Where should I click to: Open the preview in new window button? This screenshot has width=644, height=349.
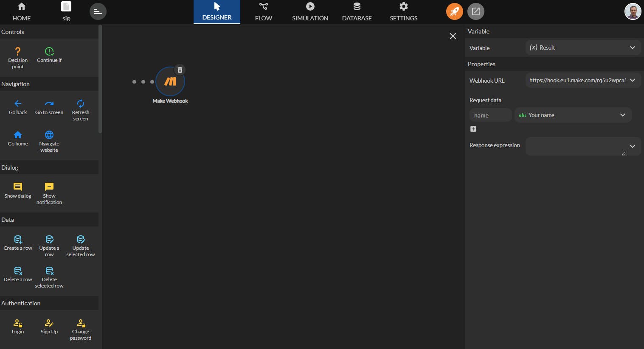pos(476,11)
